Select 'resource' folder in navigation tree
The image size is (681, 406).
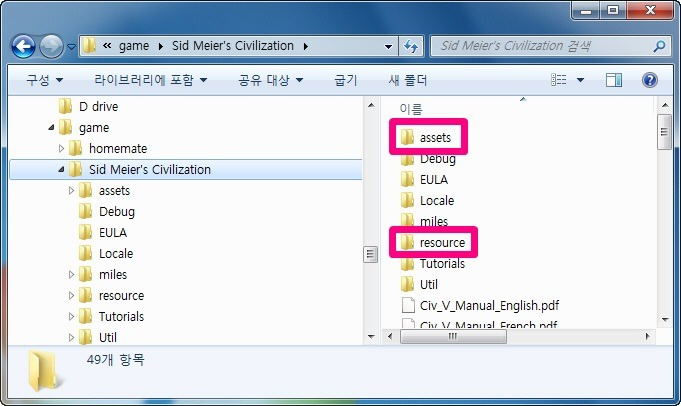coord(122,295)
